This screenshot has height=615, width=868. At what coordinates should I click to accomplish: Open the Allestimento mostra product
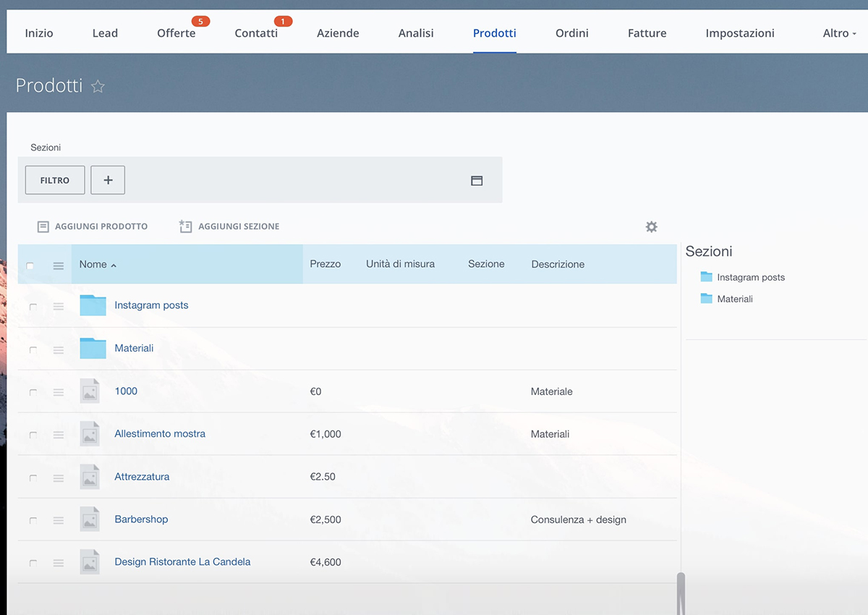pos(160,433)
